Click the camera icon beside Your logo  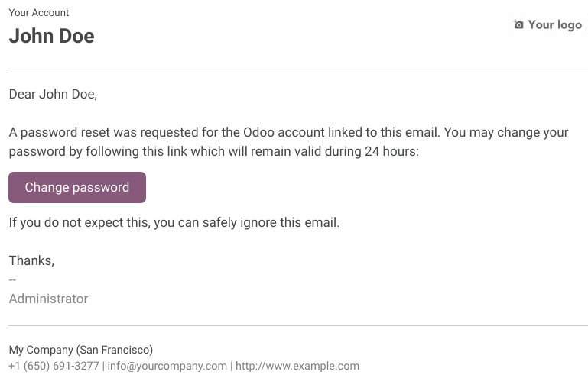[519, 25]
